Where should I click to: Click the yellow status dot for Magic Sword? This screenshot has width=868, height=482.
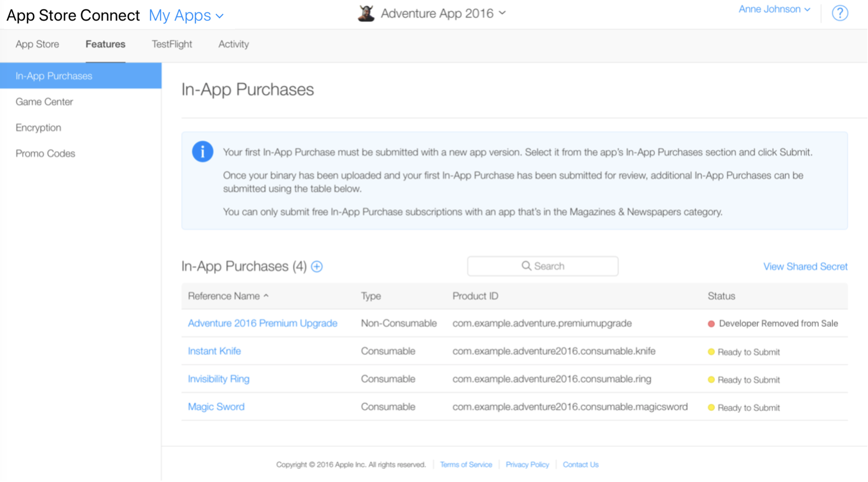(x=711, y=407)
